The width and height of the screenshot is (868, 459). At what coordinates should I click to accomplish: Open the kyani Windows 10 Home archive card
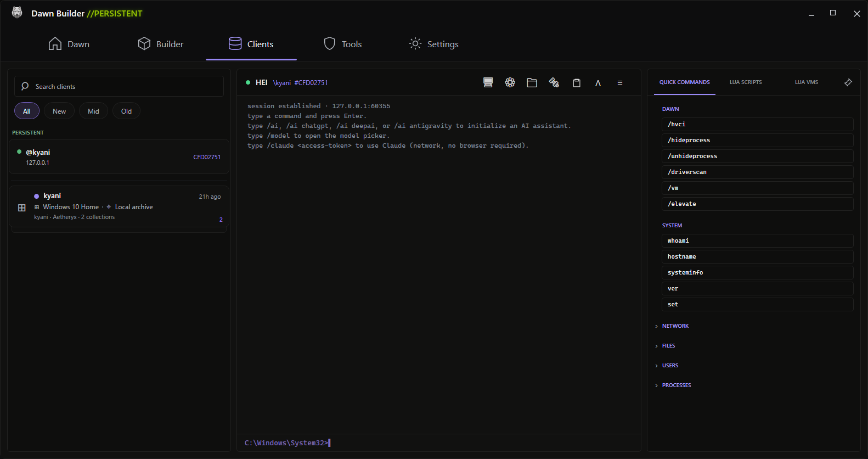[119, 206]
